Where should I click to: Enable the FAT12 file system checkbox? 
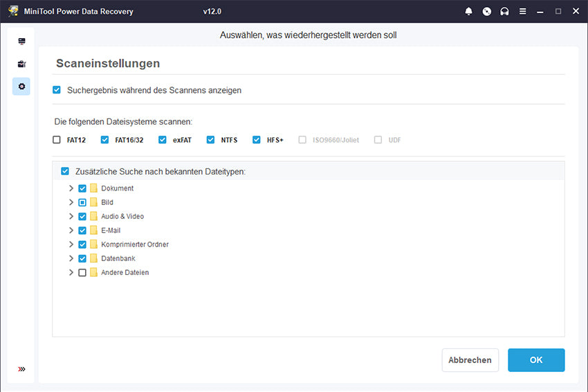[x=57, y=140]
